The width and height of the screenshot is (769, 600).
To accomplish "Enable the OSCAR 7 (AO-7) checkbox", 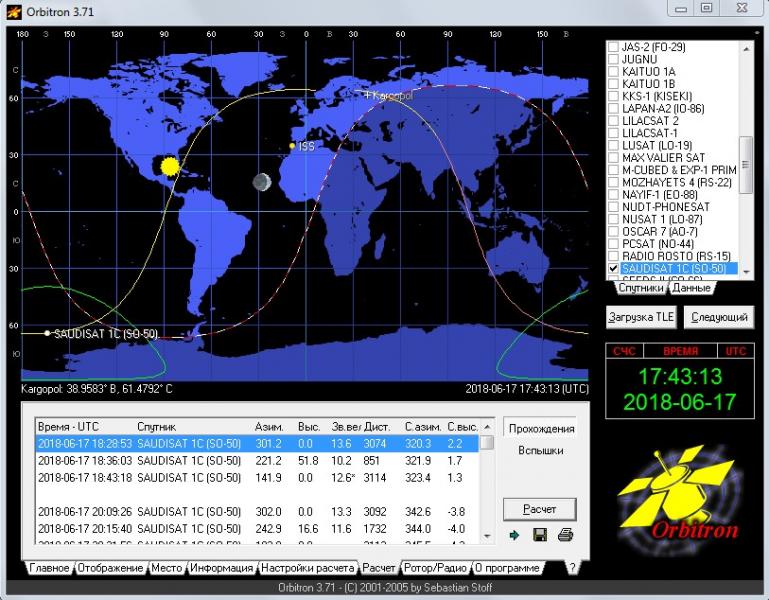I will [x=614, y=232].
